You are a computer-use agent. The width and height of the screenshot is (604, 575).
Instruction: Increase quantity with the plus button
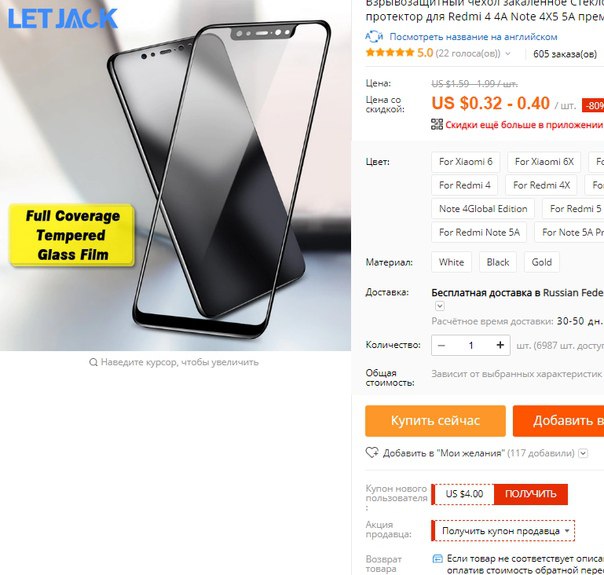tap(500, 345)
